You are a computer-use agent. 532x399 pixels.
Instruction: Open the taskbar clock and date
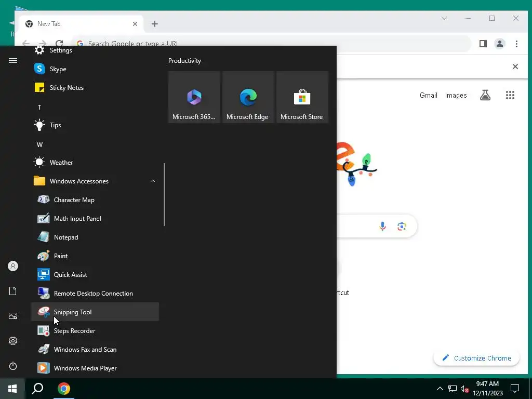pos(487,389)
